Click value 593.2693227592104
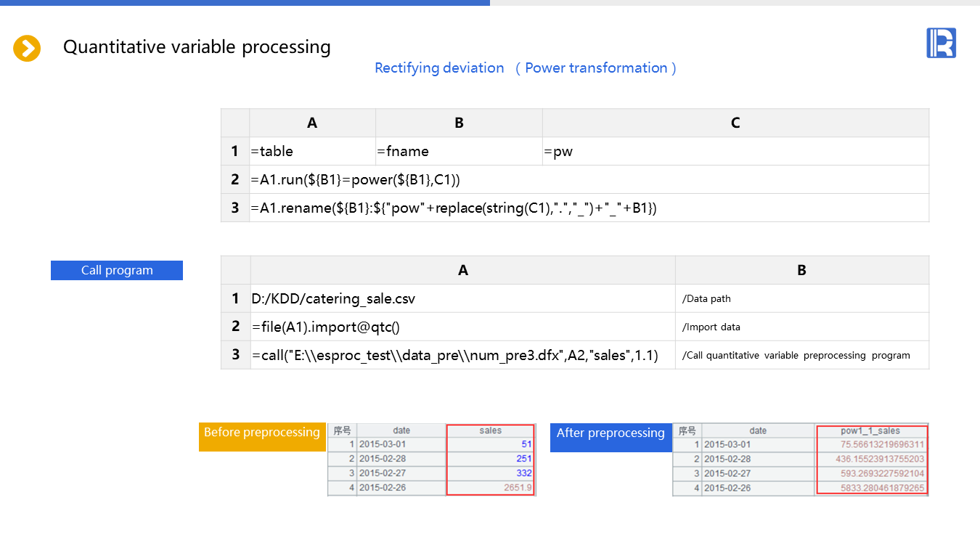 point(872,473)
